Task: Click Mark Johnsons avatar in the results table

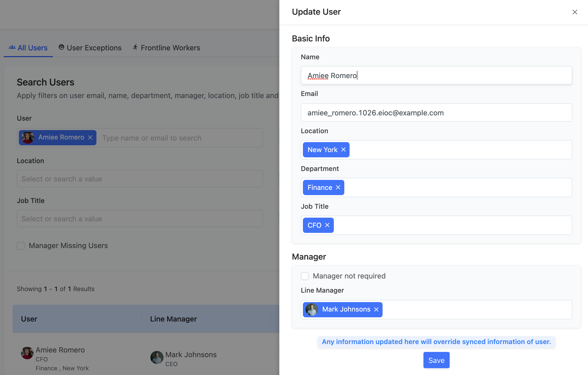Action: tap(157, 357)
